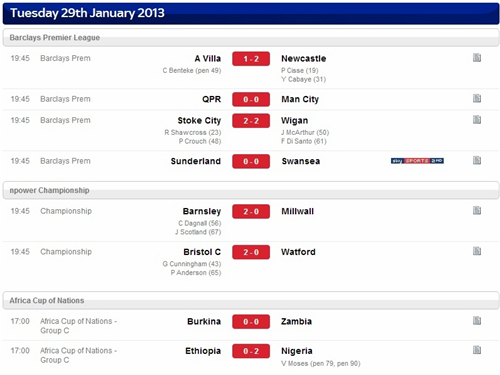
Task: Select the Africa Cup of Nations section header
Action: coord(251,300)
